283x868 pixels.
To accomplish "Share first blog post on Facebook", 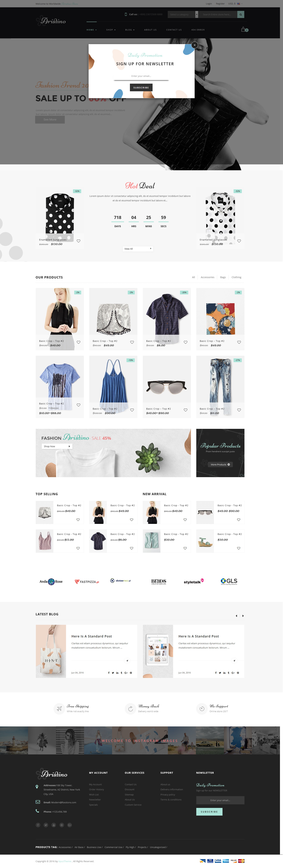I will 109,673.
